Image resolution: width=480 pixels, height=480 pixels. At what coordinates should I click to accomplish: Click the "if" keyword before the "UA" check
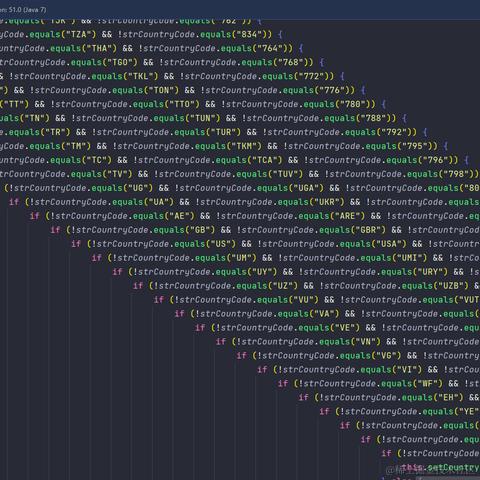(x=14, y=202)
